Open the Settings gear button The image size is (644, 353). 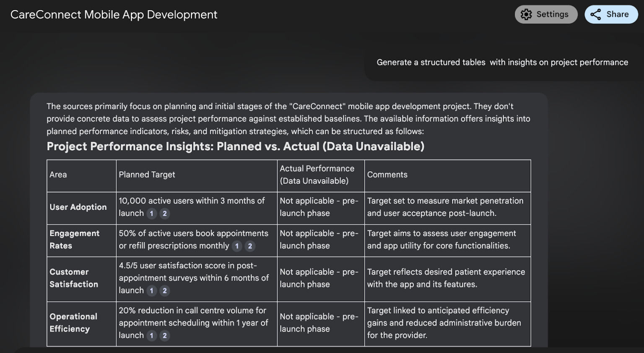(x=545, y=14)
